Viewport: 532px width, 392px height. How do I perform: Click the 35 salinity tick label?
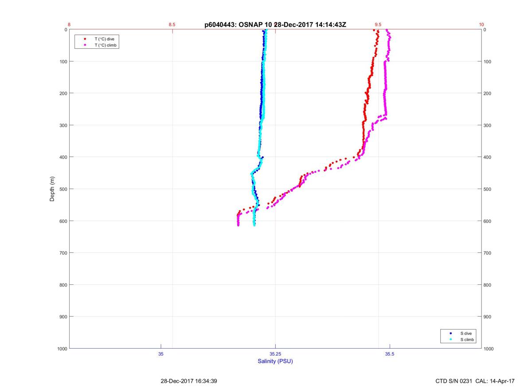point(161,354)
